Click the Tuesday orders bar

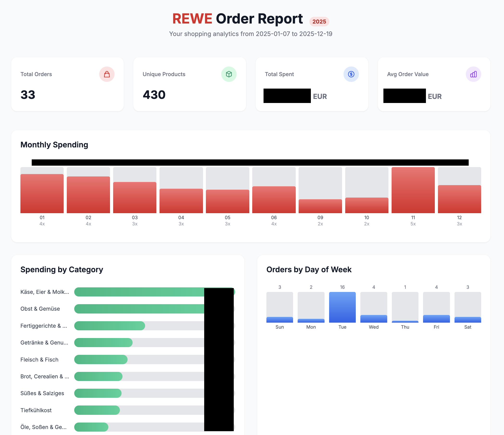pos(342,307)
